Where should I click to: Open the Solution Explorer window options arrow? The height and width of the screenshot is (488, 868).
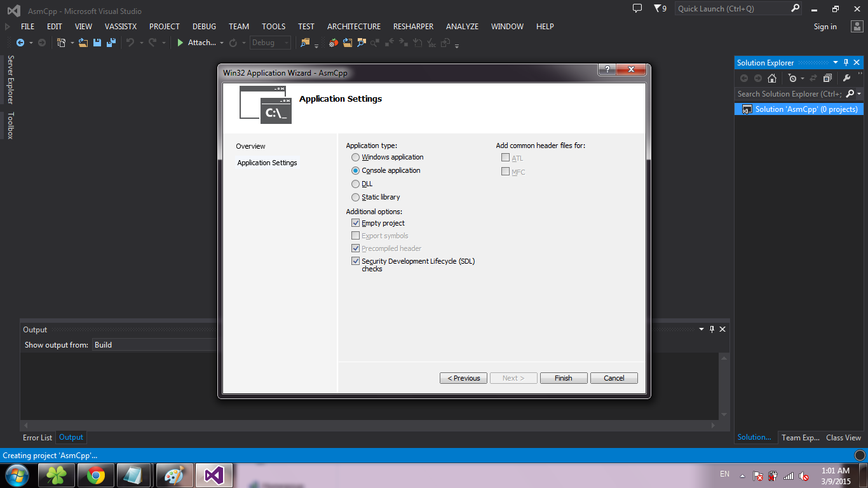836,62
